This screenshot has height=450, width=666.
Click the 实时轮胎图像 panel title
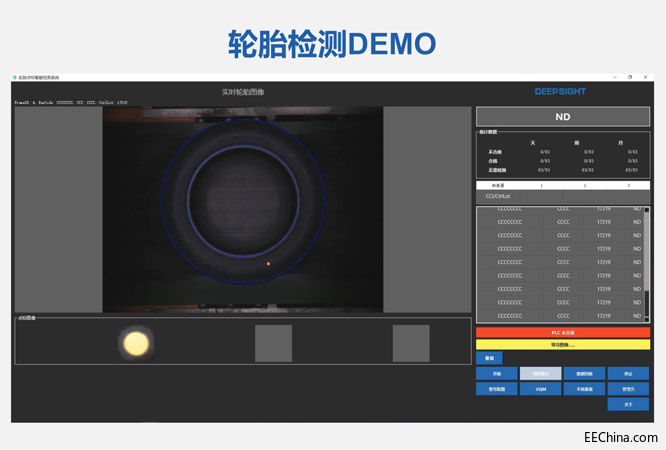(243, 92)
